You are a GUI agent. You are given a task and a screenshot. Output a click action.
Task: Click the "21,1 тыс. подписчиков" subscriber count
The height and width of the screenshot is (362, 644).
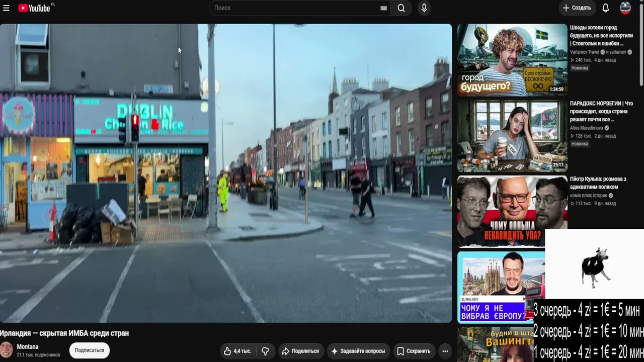point(38,355)
